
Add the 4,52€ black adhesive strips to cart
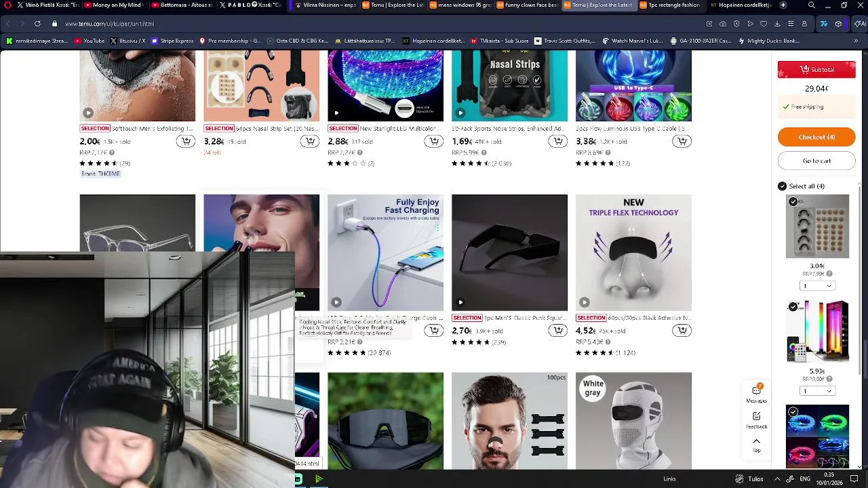(682, 330)
